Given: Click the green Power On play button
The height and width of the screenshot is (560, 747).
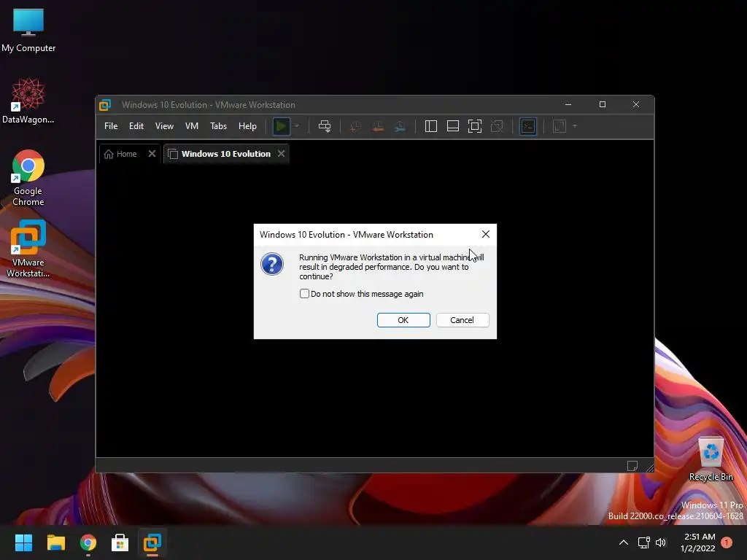Looking at the screenshot, I should pos(281,126).
